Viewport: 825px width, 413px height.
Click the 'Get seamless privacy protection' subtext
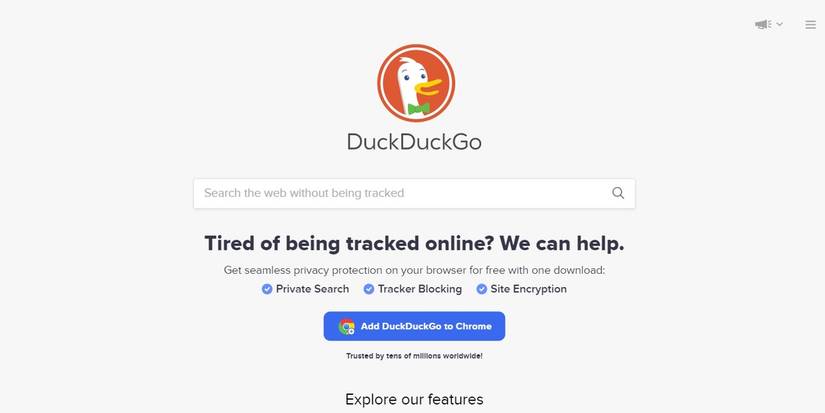click(x=414, y=270)
